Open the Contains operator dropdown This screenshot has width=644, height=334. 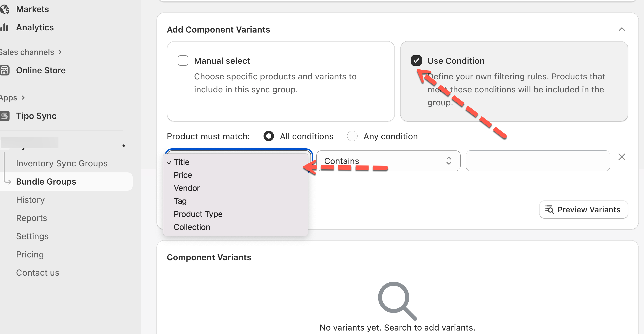coord(388,161)
